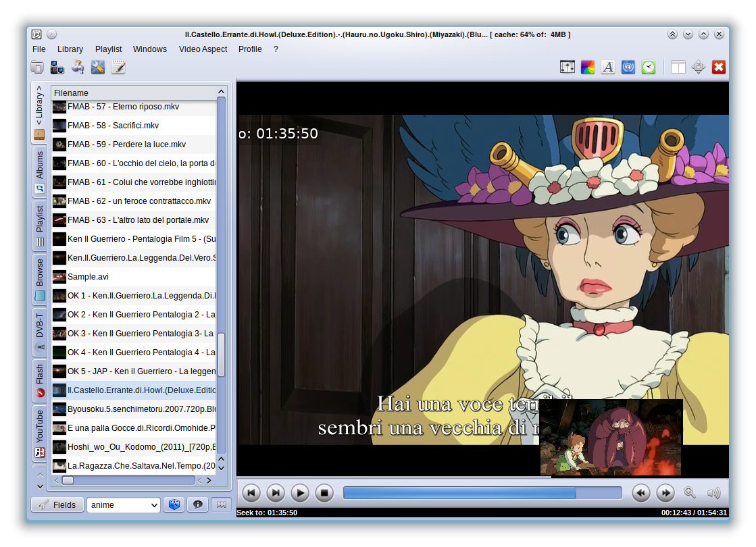Click the info balloon button
The image size is (756, 547).
pos(198,504)
